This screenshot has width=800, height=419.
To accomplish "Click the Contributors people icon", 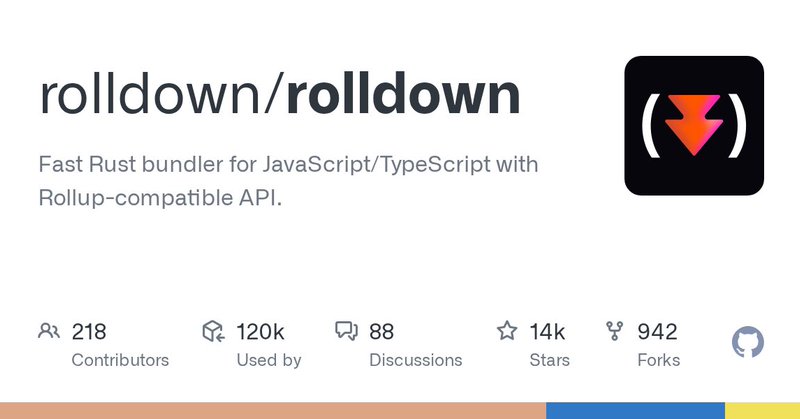I will tap(49, 331).
